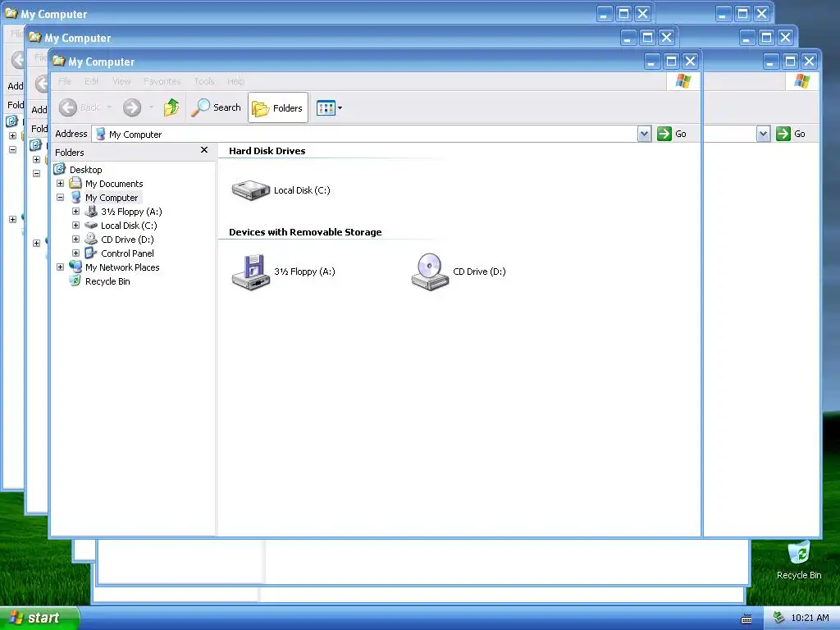This screenshot has height=630, width=840.
Task: Click the Recycle Bin icon in folder tree
Action: point(75,281)
